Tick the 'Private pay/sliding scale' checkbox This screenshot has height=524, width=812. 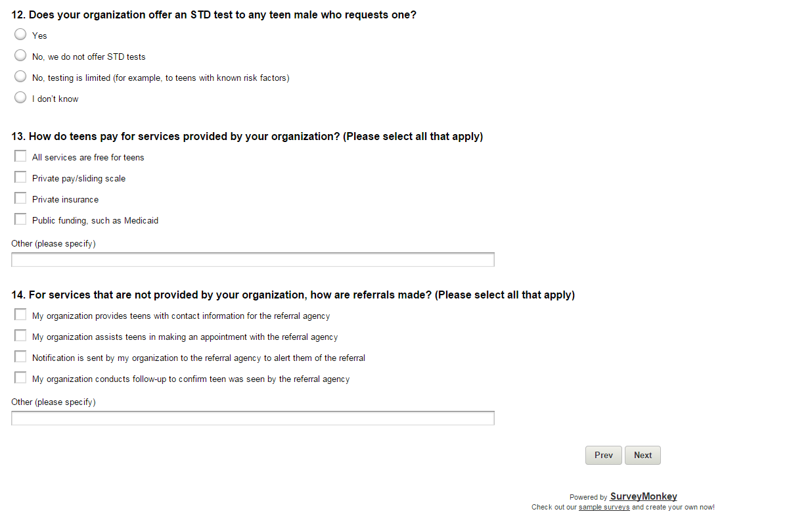[20, 178]
